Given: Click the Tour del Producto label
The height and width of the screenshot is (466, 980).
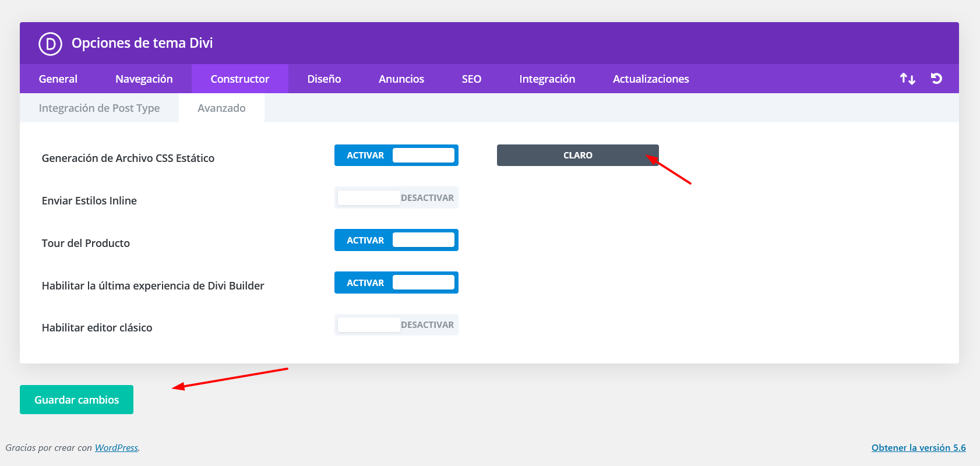Looking at the screenshot, I should coord(86,243).
